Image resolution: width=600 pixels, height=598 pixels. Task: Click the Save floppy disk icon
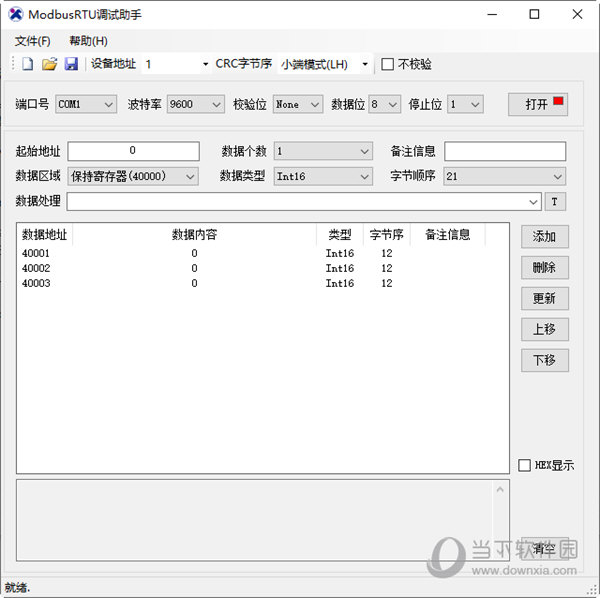pos(71,64)
